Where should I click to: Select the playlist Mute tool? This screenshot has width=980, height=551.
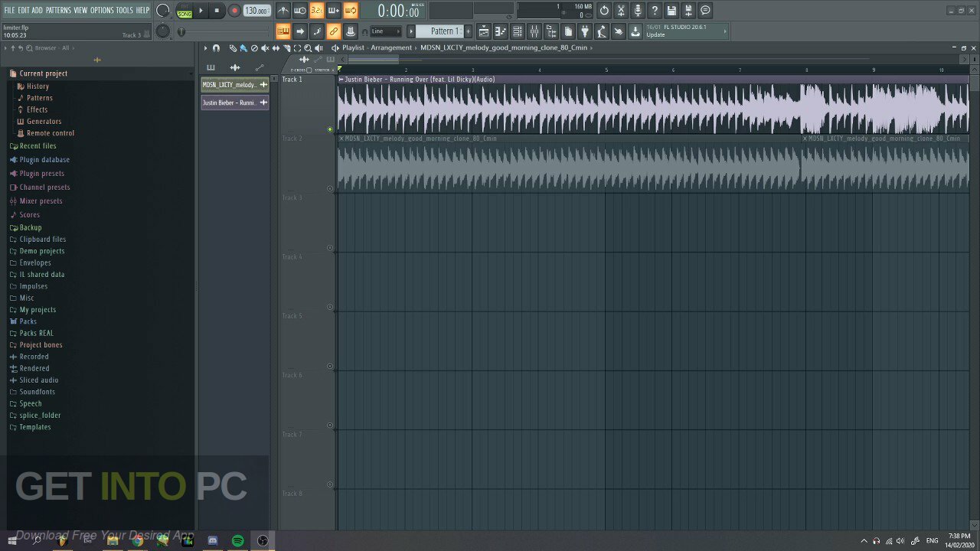coord(265,48)
